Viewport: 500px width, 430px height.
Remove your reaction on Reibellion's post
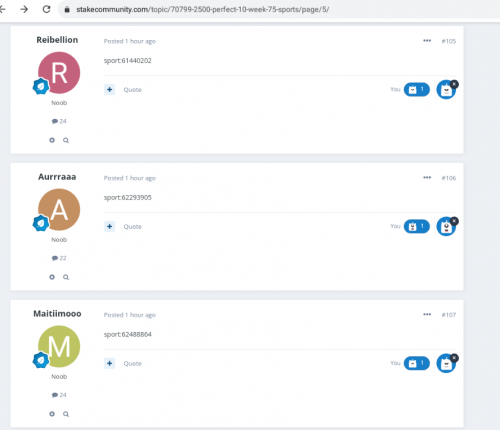(x=454, y=84)
